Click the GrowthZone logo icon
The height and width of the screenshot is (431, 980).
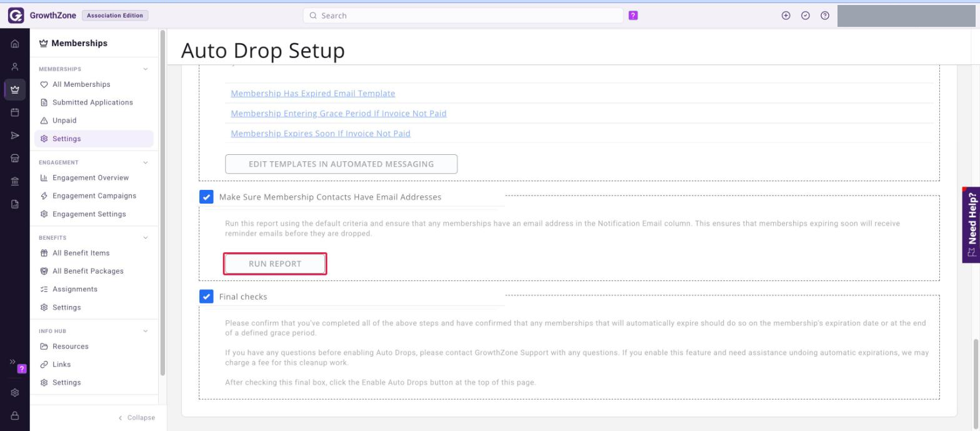tap(16, 16)
